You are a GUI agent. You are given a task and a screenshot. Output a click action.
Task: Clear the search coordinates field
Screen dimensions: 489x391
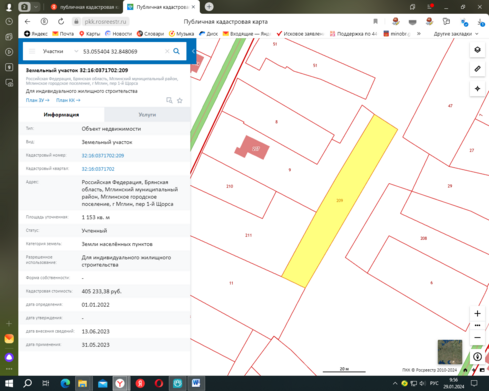[167, 51]
